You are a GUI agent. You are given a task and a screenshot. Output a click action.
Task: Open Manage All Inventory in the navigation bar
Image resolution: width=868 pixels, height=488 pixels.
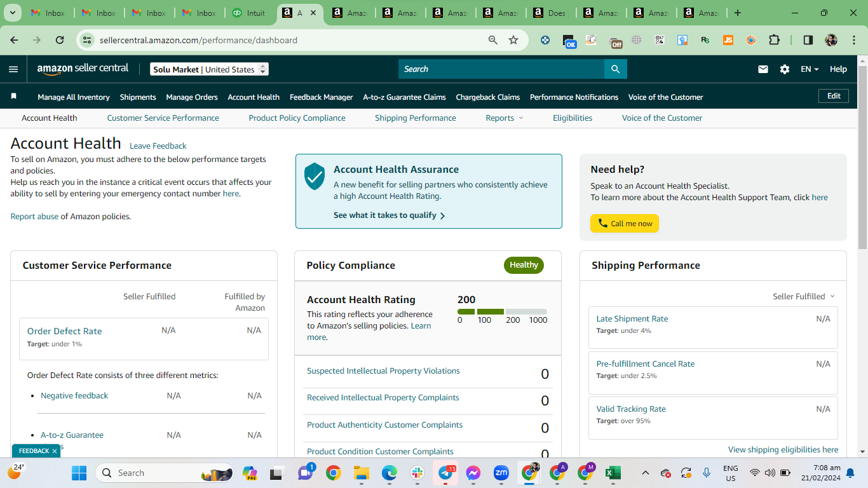click(x=74, y=97)
